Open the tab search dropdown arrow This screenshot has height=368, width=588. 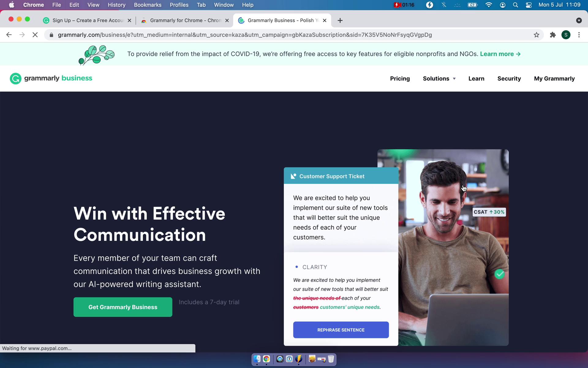(x=579, y=21)
